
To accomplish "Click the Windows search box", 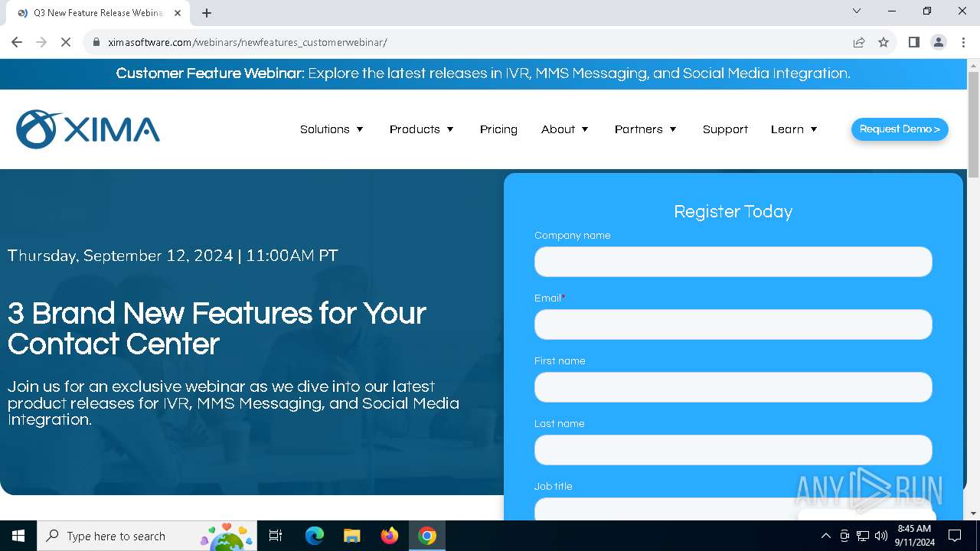I will tap(146, 536).
